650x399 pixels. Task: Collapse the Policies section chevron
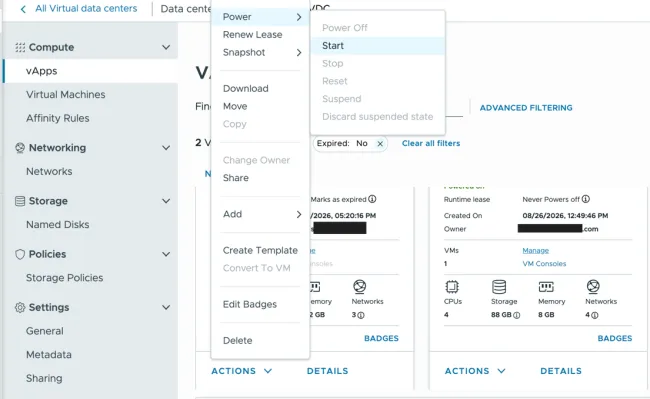[x=166, y=254]
